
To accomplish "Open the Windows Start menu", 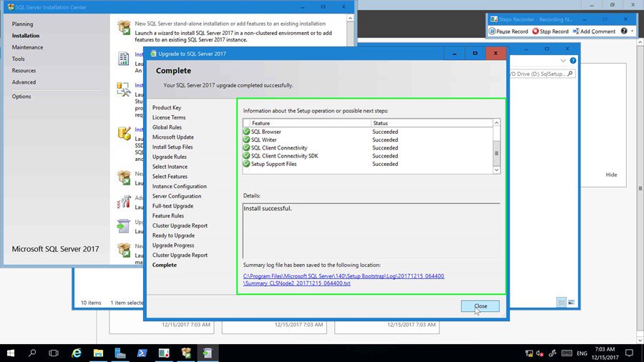I will click(x=11, y=353).
